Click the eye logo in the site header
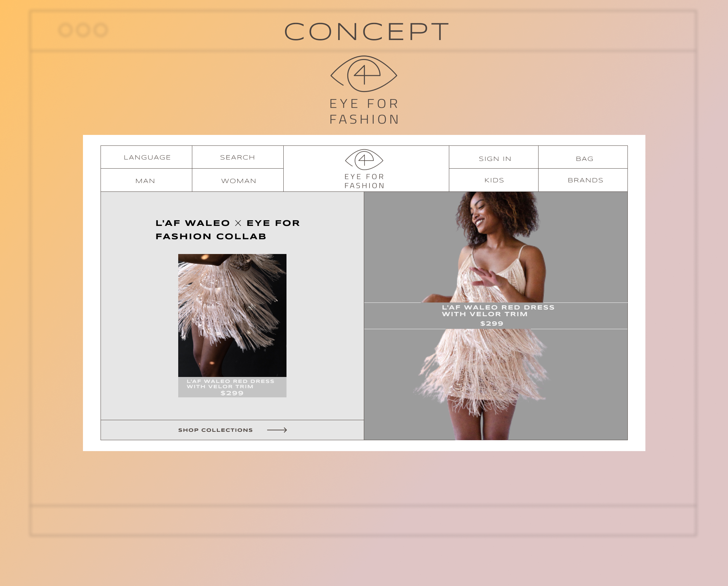This screenshot has width=728, height=586. [x=364, y=159]
